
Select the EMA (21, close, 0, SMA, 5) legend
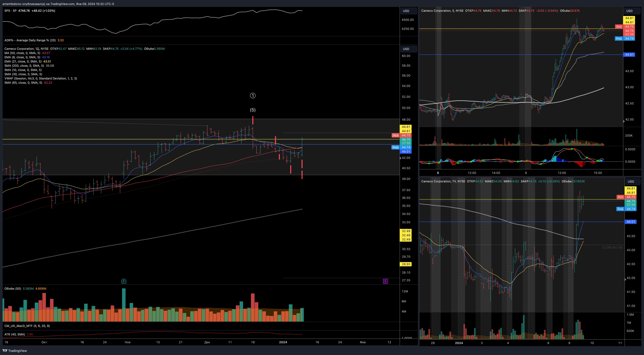click(x=23, y=61)
